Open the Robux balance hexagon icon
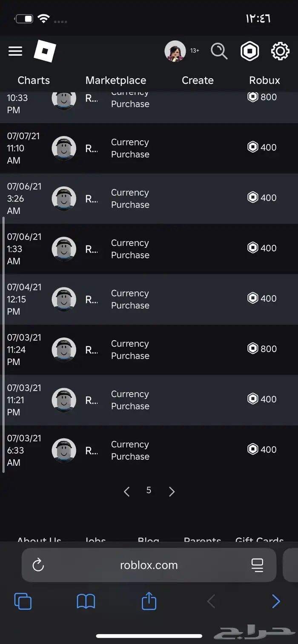Screen dimensions: 298x644 [x=249, y=51]
